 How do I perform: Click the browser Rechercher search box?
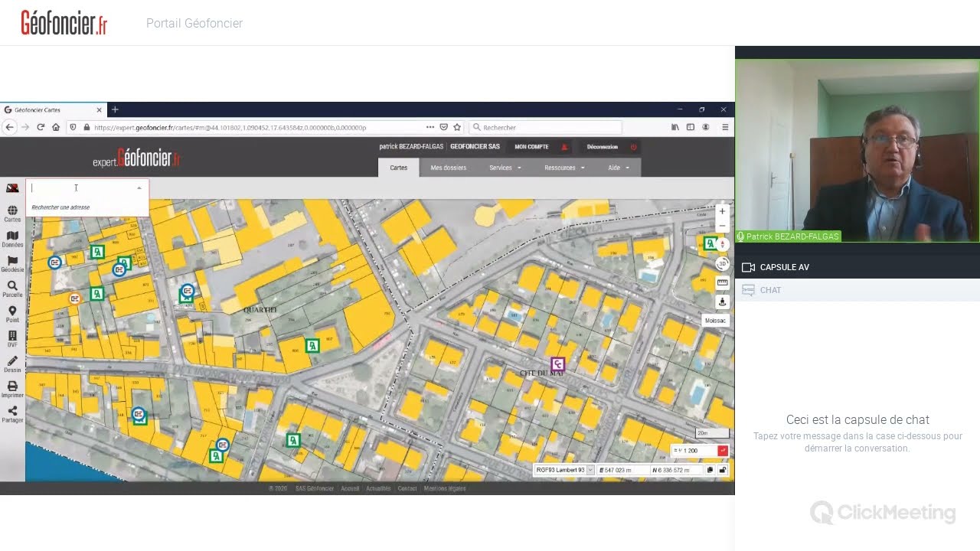coord(545,127)
